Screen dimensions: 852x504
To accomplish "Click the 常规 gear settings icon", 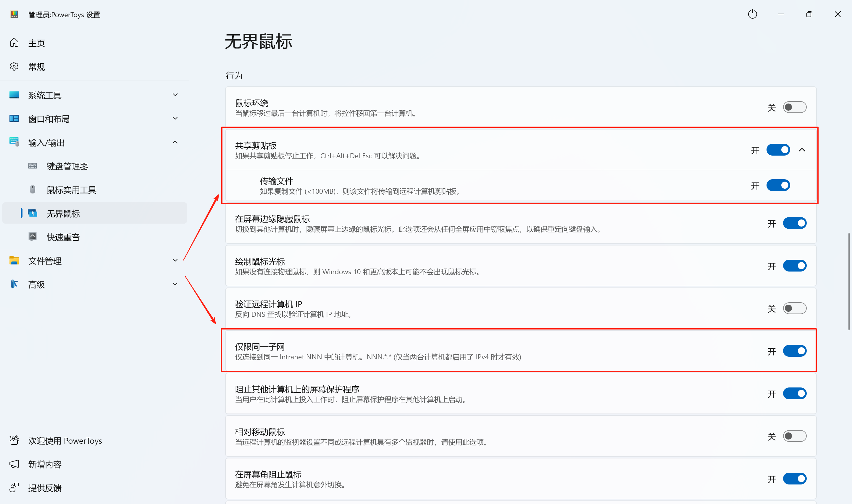I will click(x=14, y=67).
